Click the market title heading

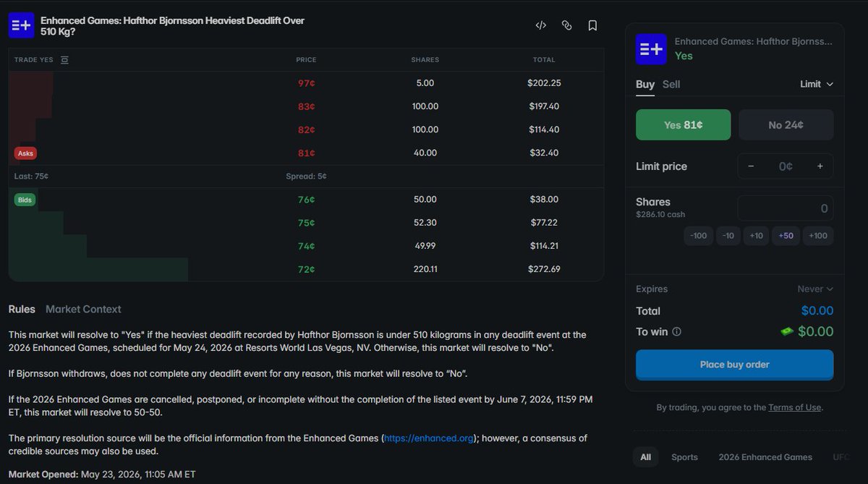(172, 26)
